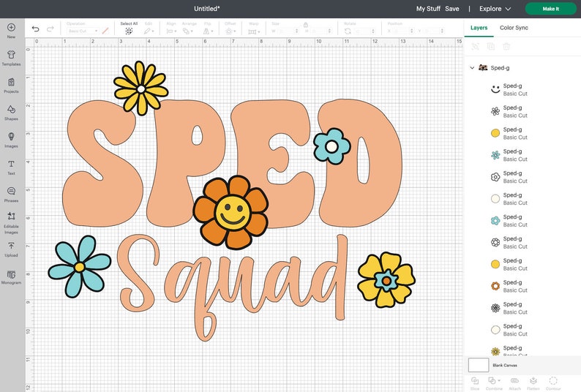Viewport: 581px width, 392px height.
Task: Open My Stuff
Action: (428, 9)
